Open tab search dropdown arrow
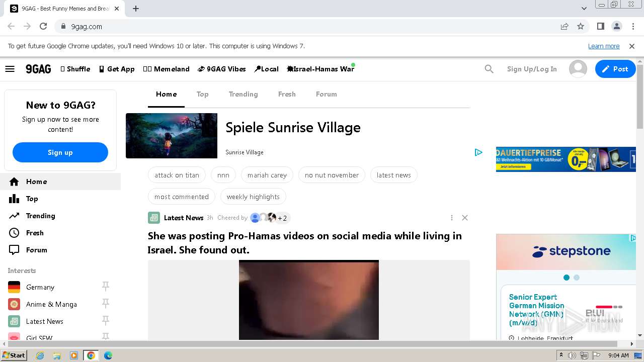The height and width of the screenshot is (362, 644). (584, 9)
